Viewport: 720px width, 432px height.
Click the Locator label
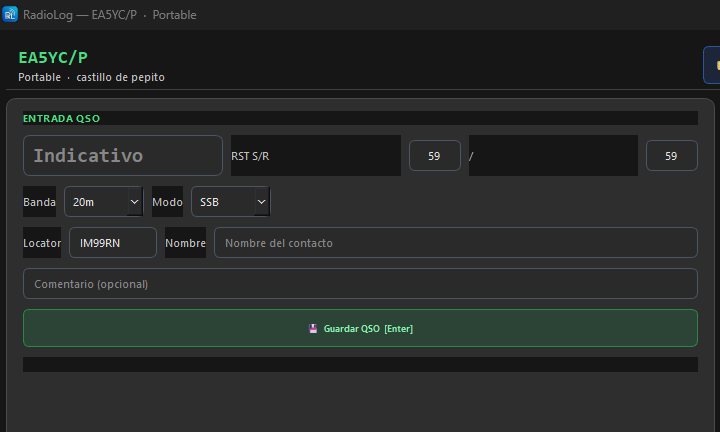pos(42,242)
